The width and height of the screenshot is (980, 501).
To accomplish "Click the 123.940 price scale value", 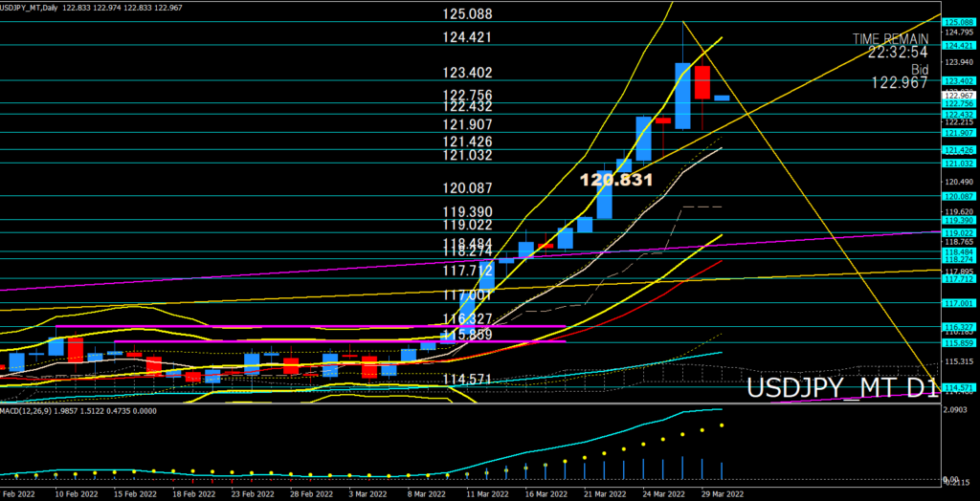I will [959, 62].
